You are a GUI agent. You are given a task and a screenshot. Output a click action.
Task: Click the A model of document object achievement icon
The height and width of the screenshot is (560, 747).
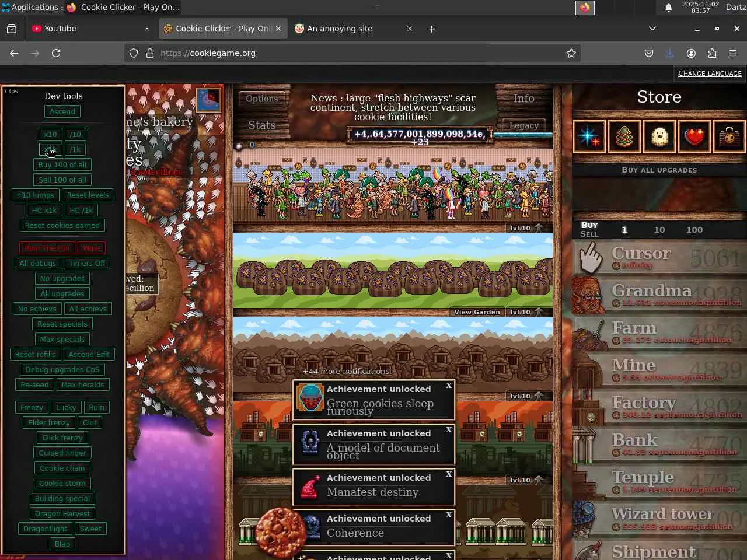(310, 442)
